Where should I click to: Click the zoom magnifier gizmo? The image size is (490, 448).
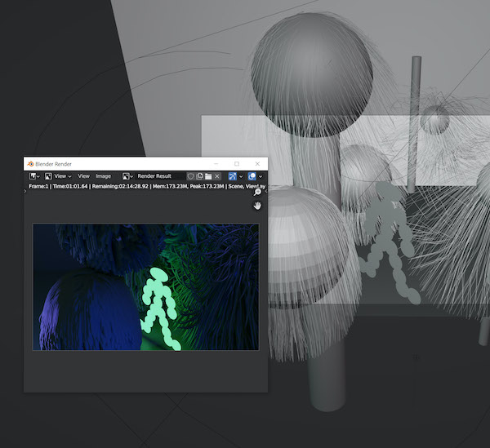[257, 192]
